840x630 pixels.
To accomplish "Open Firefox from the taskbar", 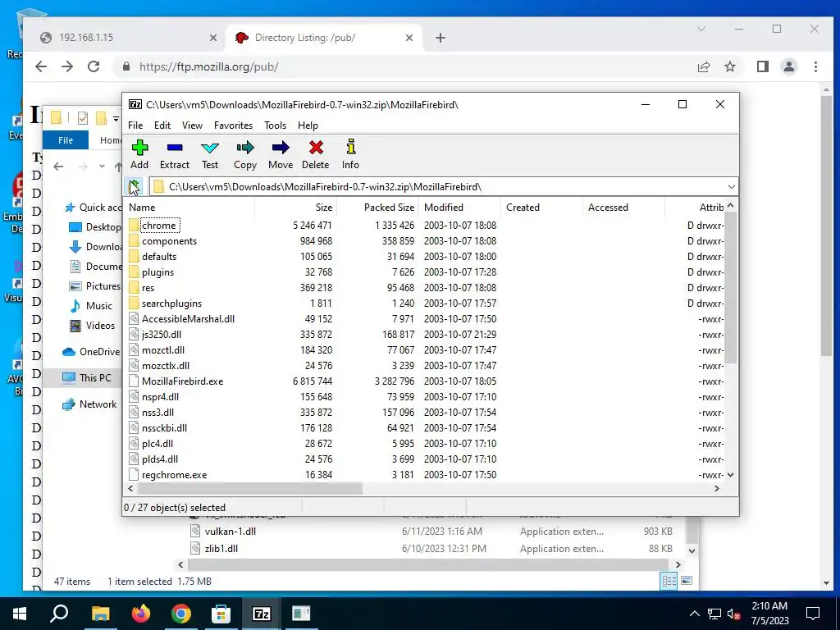I will pyautogui.click(x=141, y=614).
